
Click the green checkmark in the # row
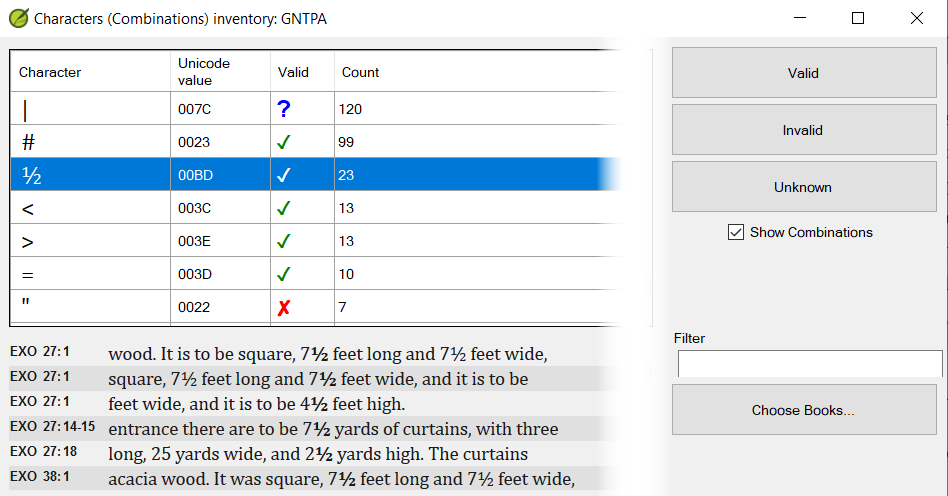pos(284,142)
